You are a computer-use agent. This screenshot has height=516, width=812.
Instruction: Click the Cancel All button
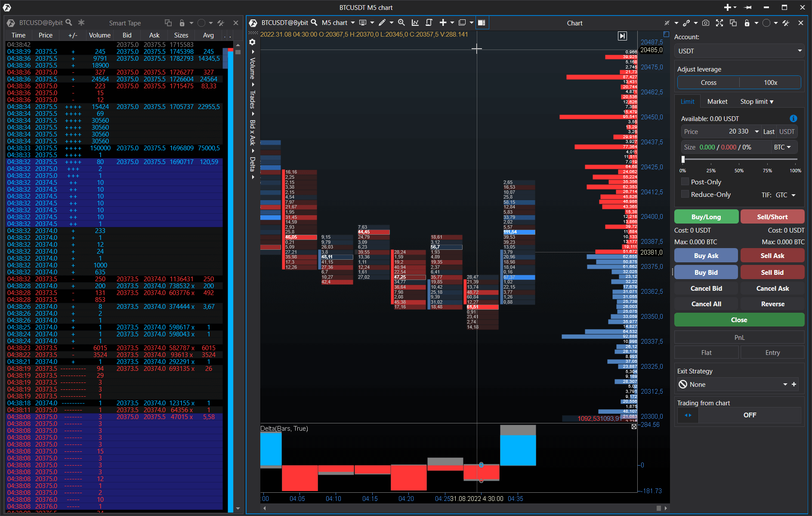pyautogui.click(x=706, y=304)
